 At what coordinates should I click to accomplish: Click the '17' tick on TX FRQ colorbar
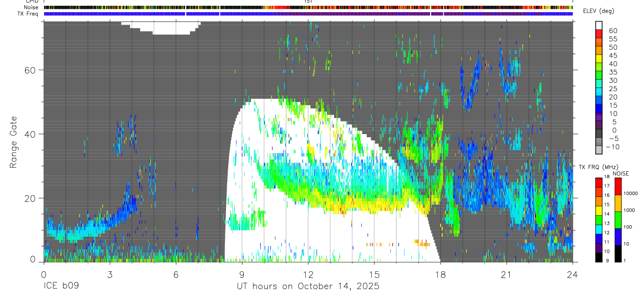click(608, 186)
